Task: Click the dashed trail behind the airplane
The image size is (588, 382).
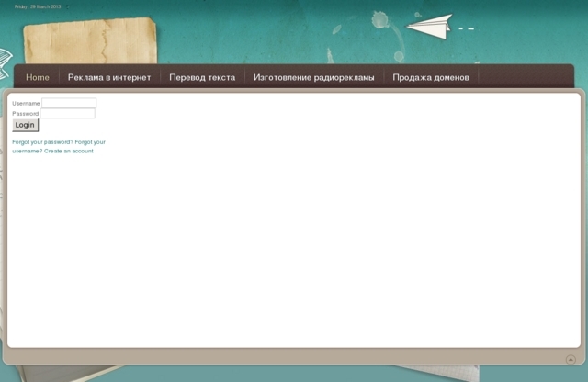Action: (x=466, y=28)
